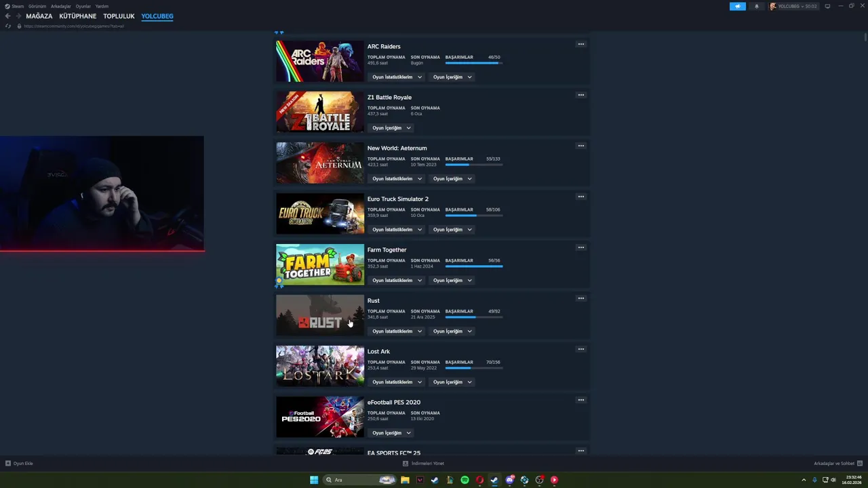Click ARC Raiders achievements progress bar
Viewport: 868px width, 488px height.
tap(474, 63)
